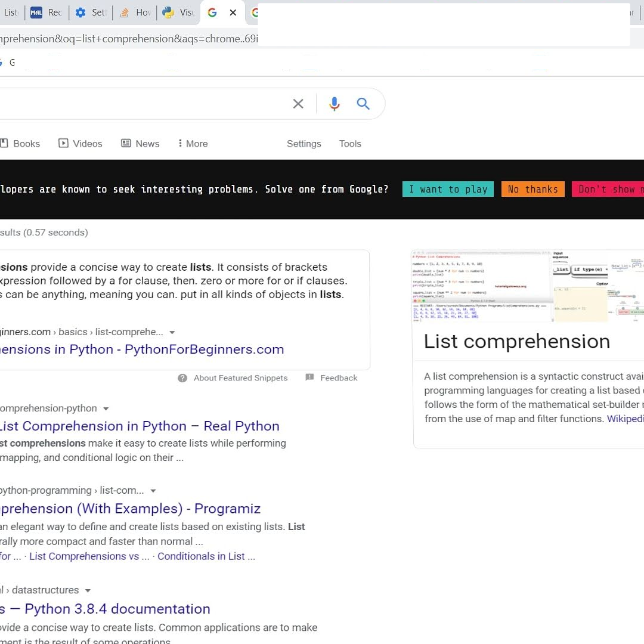Start voice search with the microphone icon
This screenshot has width=644, height=644.
(335, 104)
